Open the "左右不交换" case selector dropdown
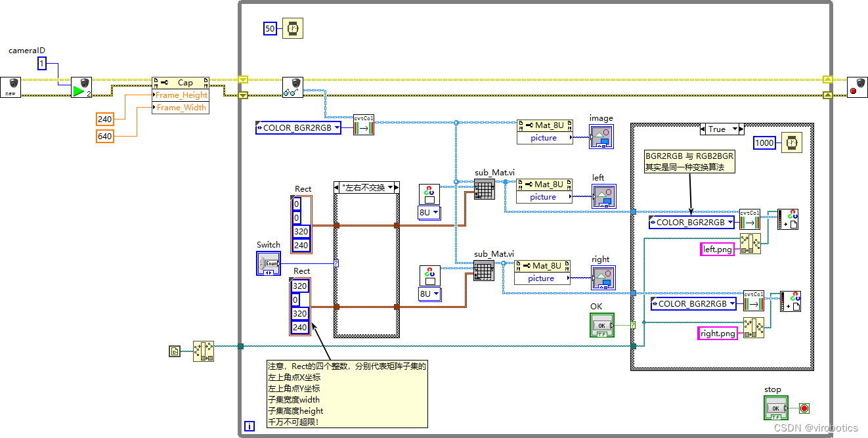This screenshot has width=868, height=438. click(389, 187)
